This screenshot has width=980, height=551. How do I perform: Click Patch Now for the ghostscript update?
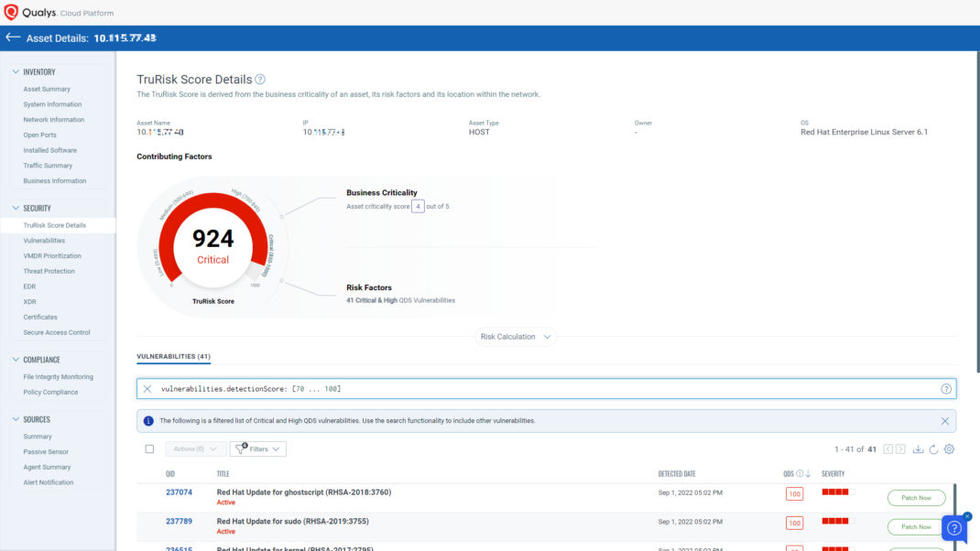tap(916, 497)
